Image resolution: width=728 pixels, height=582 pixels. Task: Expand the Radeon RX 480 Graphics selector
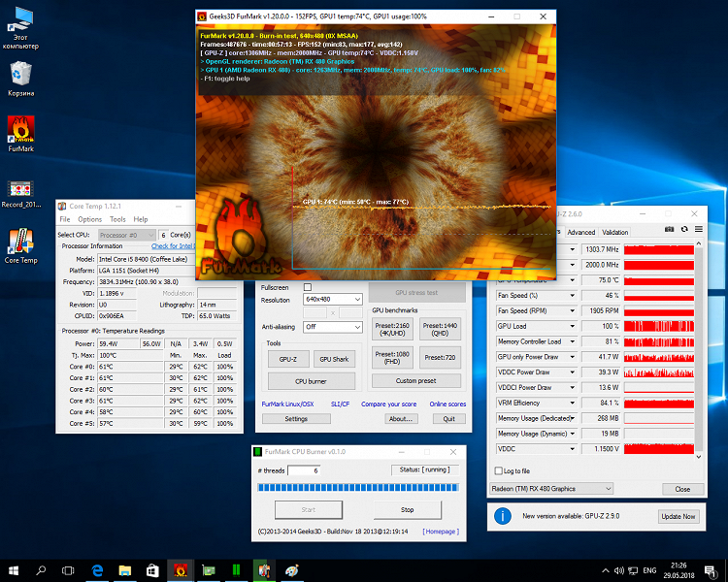pos(551,489)
